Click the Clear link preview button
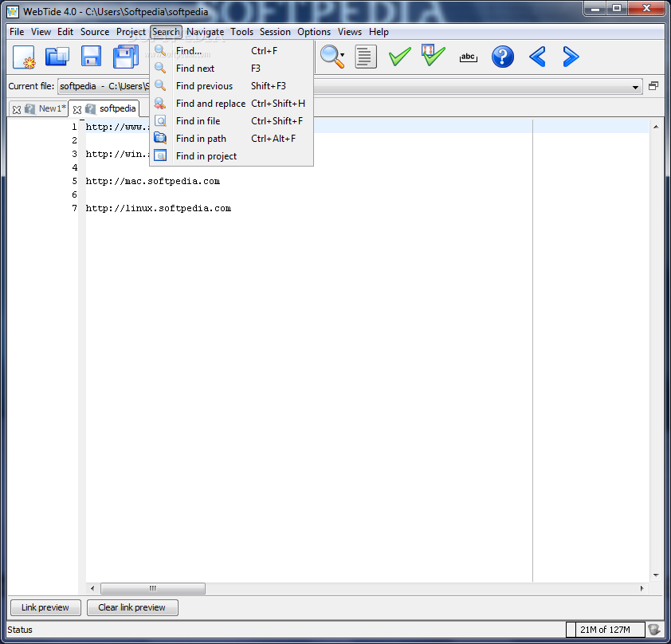 point(131,607)
